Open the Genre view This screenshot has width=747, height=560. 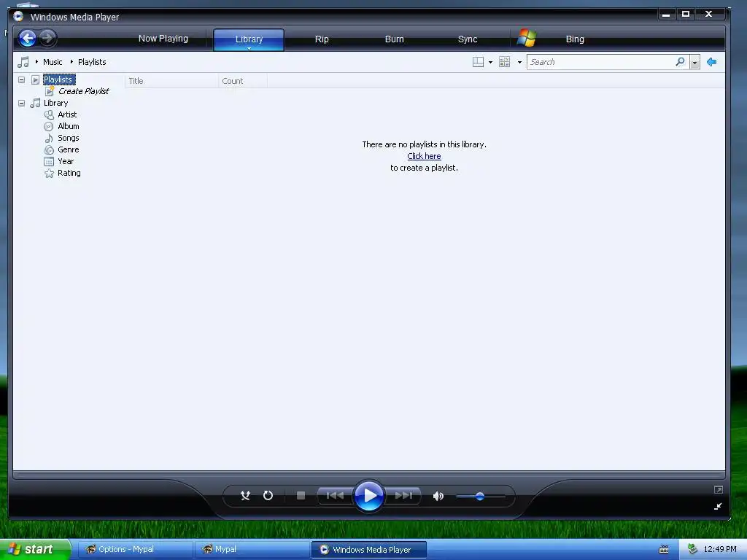[68, 149]
